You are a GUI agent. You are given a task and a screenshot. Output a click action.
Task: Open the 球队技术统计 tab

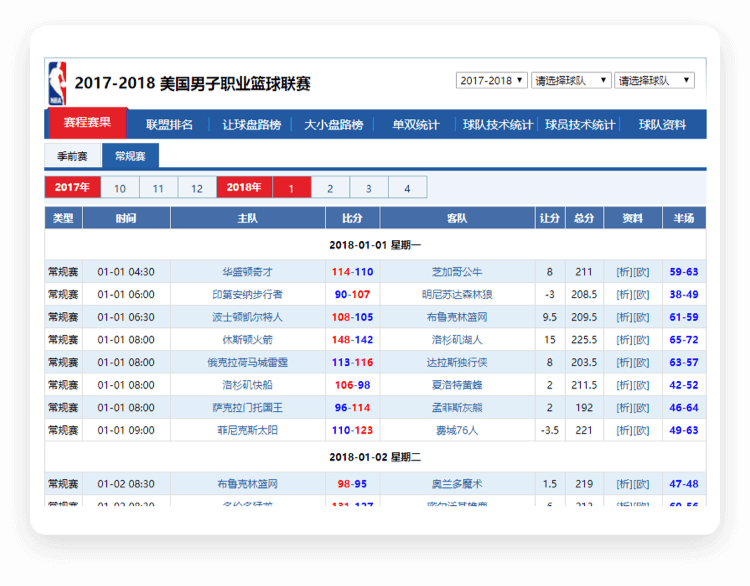click(497, 125)
